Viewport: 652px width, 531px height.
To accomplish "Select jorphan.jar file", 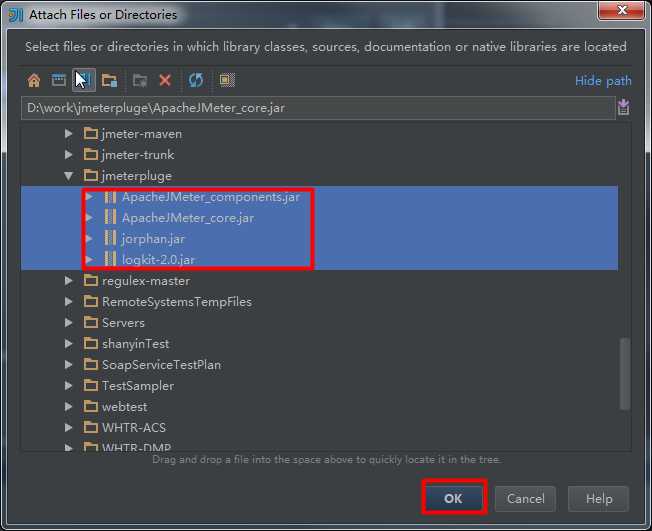I will pos(144,239).
